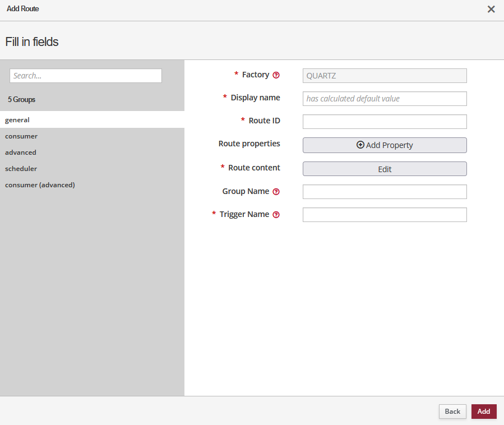Close the Add Route dialog
Screen dimensions: 504x425
click(491, 9)
